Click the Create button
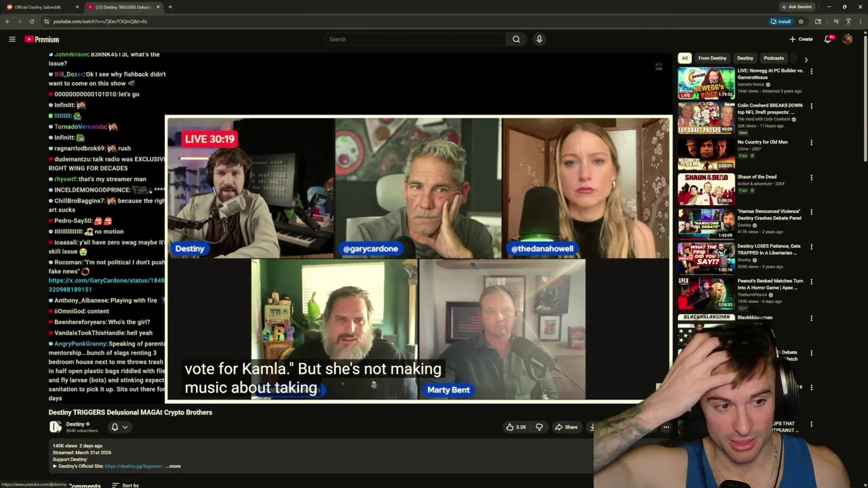 [801, 39]
